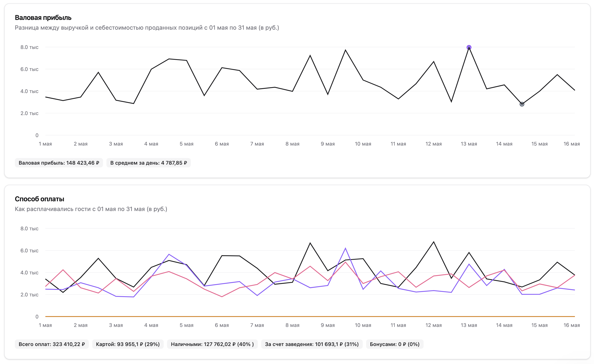The width and height of the screenshot is (594, 364).
Task: Select the Картой payment legend badge
Action: [x=128, y=344]
